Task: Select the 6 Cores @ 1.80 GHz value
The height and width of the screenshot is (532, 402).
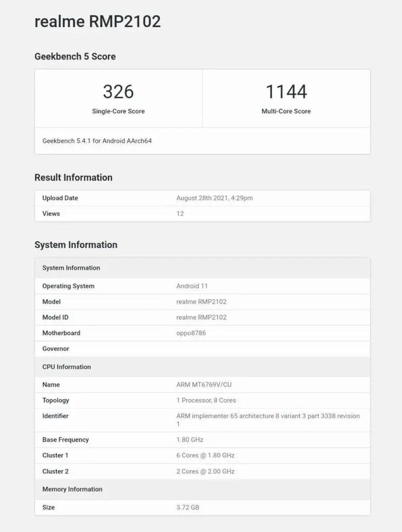Action: tap(205, 455)
